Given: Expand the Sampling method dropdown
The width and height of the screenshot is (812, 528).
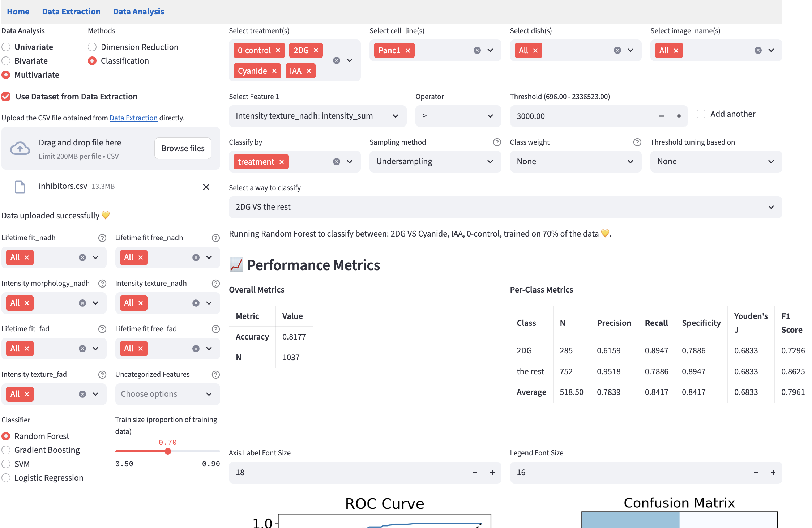Looking at the screenshot, I should point(435,162).
